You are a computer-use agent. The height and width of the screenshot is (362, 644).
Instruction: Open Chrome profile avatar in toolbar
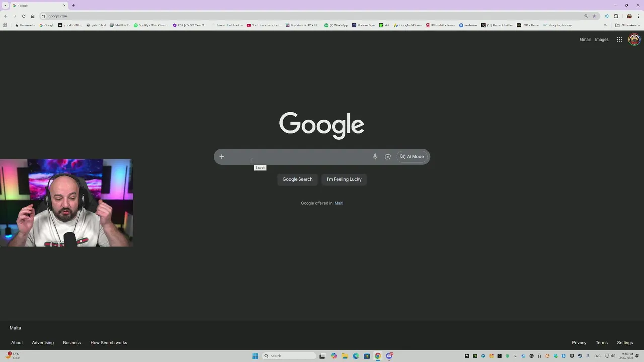click(x=629, y=16)
